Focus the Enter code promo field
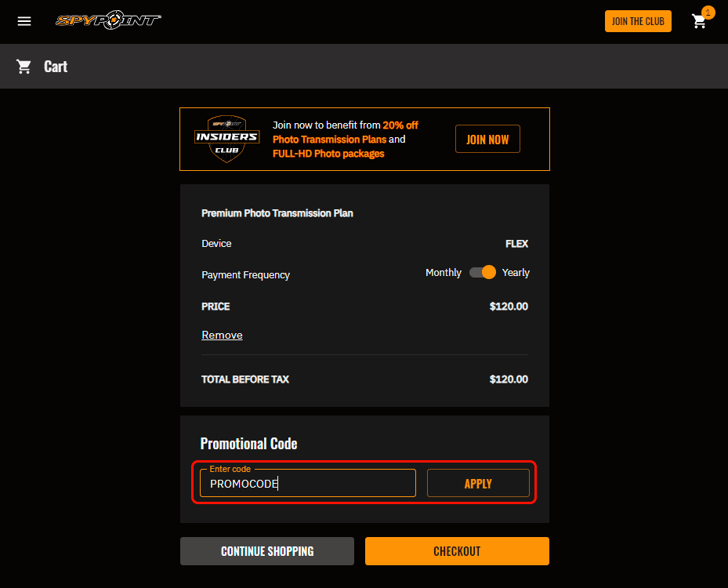The height and width of the screenshot is (588, 728). [308, 483]
